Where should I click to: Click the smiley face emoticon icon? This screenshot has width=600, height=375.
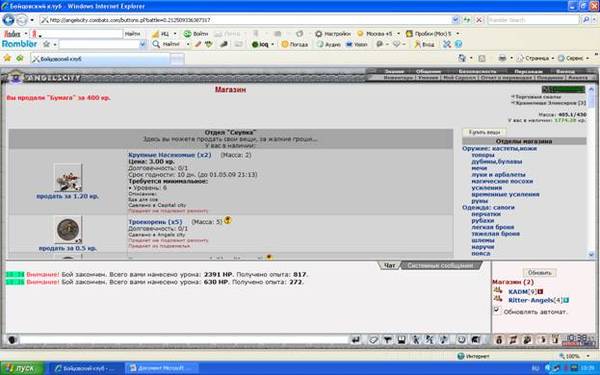[461, 340]
